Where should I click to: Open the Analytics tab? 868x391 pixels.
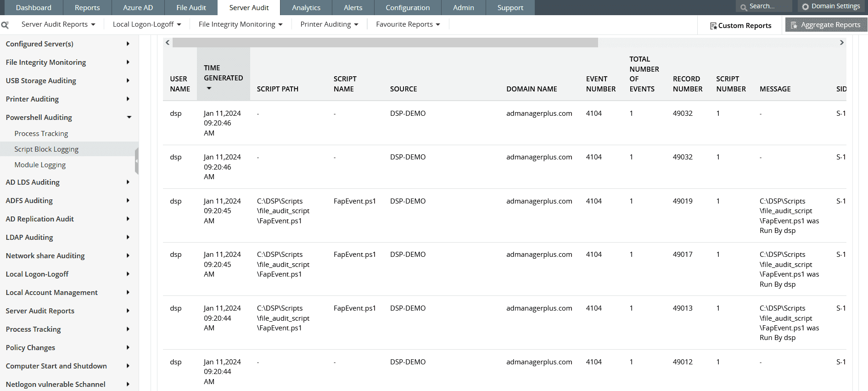[306, 8]
